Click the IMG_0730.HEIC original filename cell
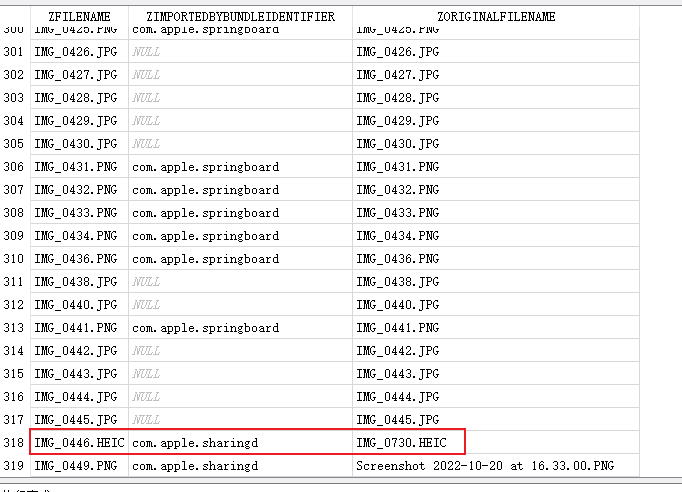The width and height of the screenshot is (682, 492). 496,442
